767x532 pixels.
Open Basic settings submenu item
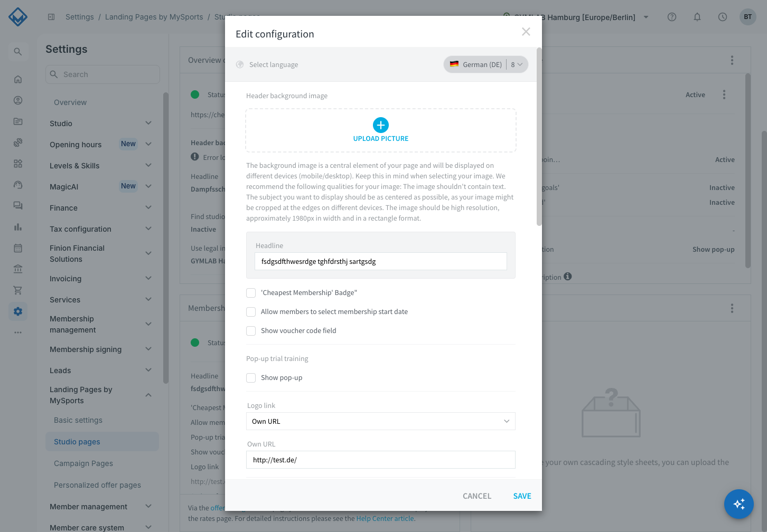click(78, 420)
